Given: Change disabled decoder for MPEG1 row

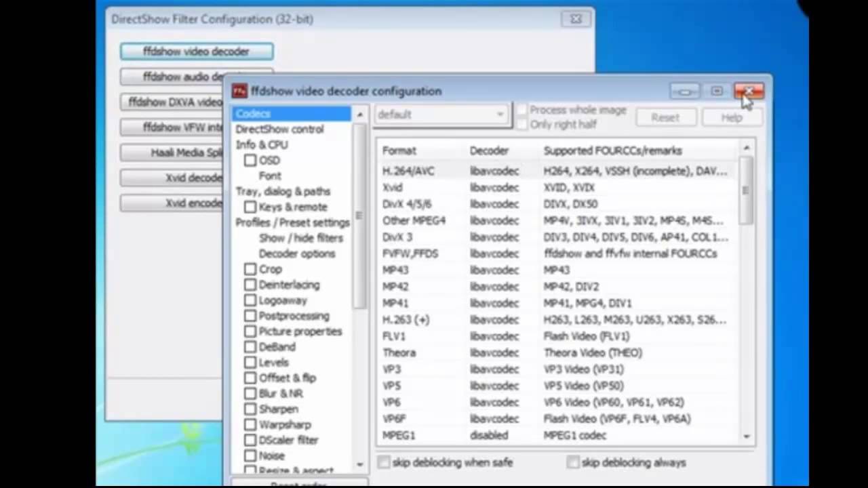Looking at the screenshot, I should (x=488, y=435).
